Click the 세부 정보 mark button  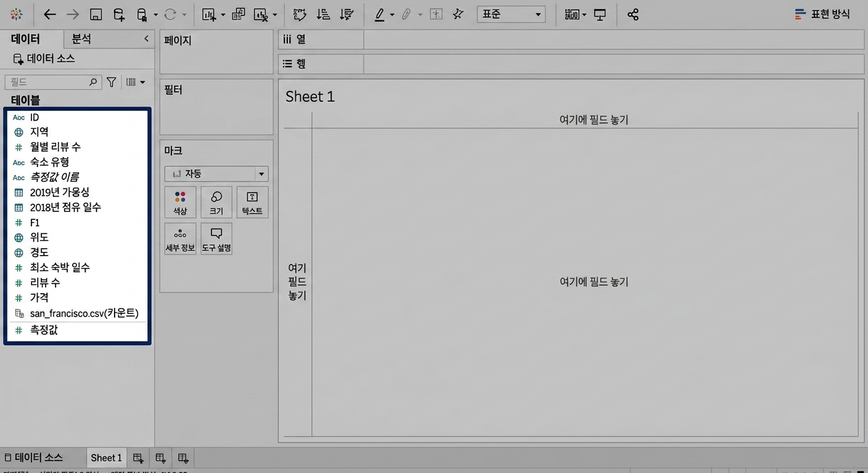point(180,239)
